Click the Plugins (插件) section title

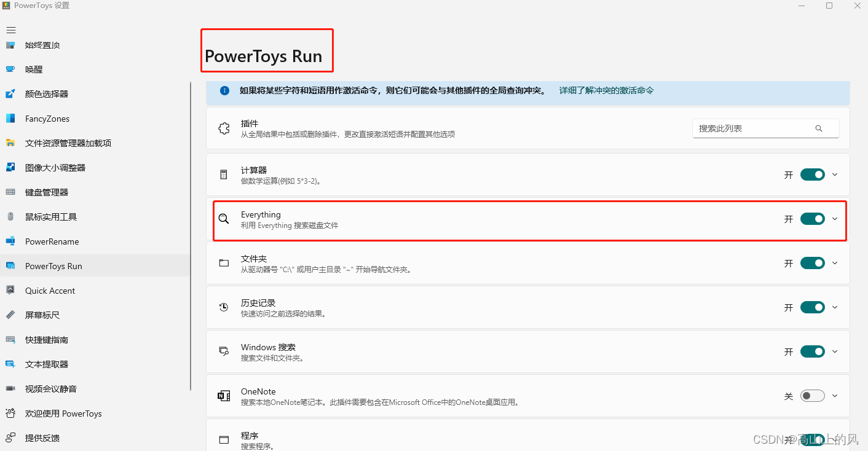coord(250,124)
